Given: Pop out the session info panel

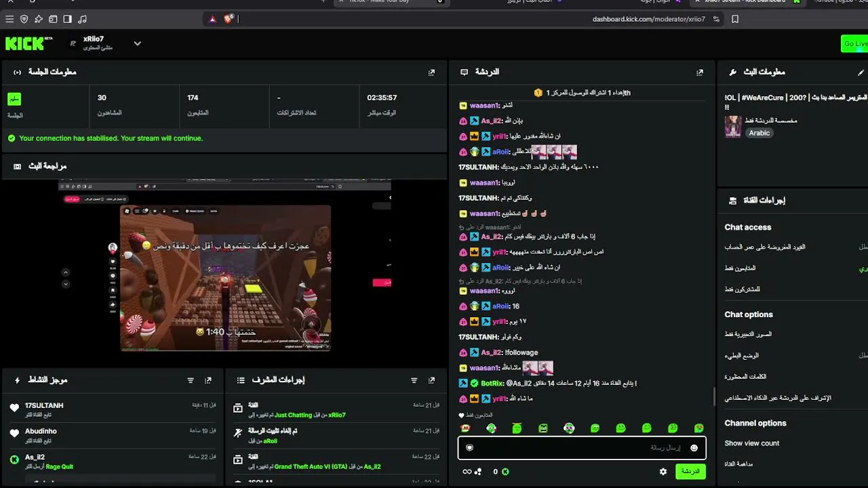Looking at the screenshot, I should tap(431, 72).
